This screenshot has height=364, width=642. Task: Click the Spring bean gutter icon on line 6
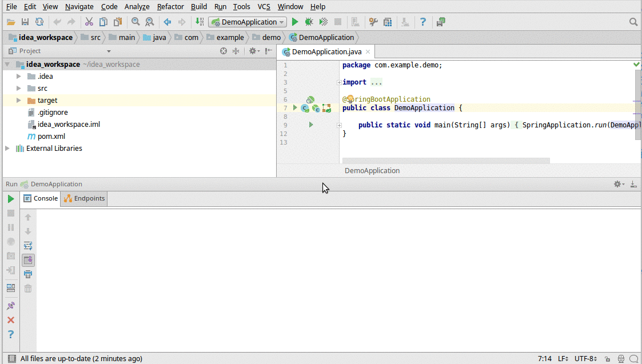(x=310, y=99)
